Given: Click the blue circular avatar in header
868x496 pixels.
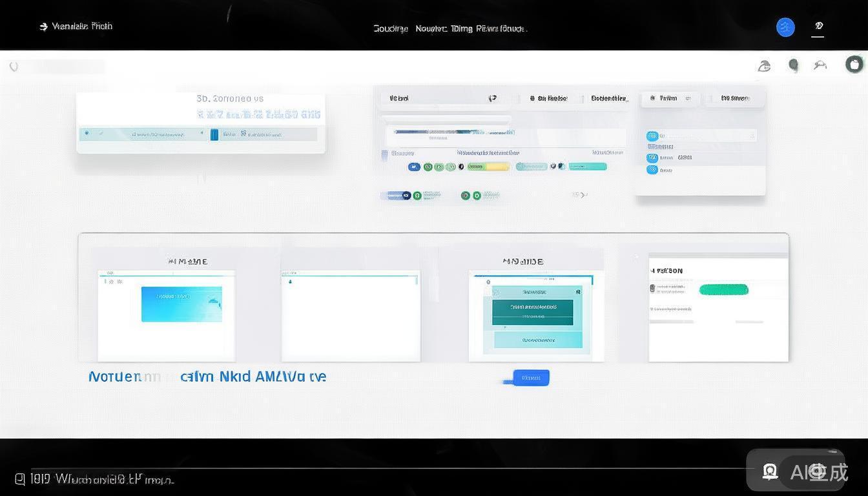Looking at the screenshot, I should [x=785, y=27].
